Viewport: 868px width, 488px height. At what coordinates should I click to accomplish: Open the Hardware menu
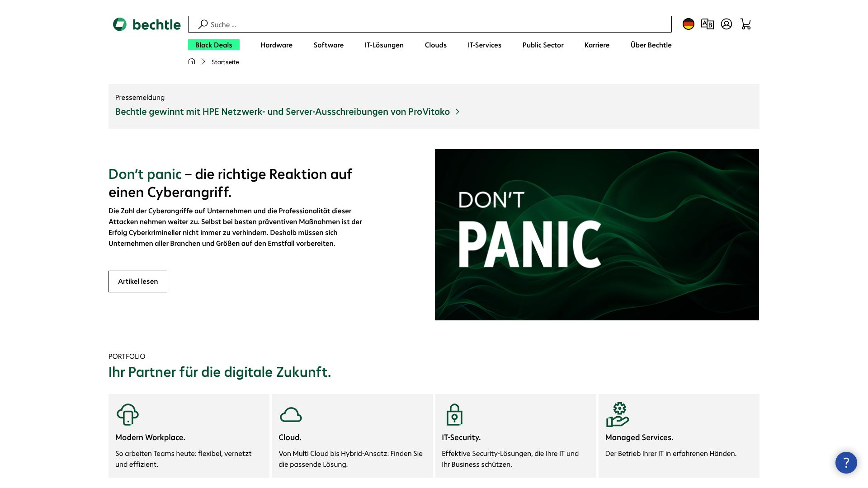click(x=276, y=45)
